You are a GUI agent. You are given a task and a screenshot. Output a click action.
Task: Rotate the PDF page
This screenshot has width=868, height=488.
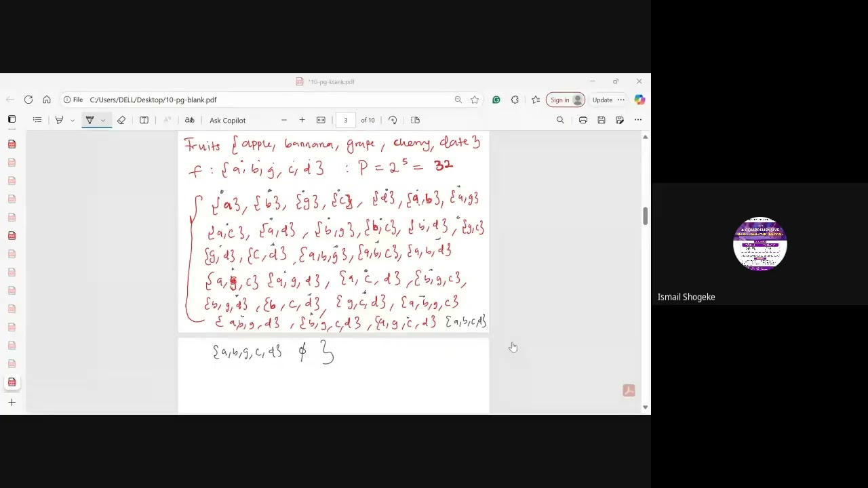pos(393,120)
